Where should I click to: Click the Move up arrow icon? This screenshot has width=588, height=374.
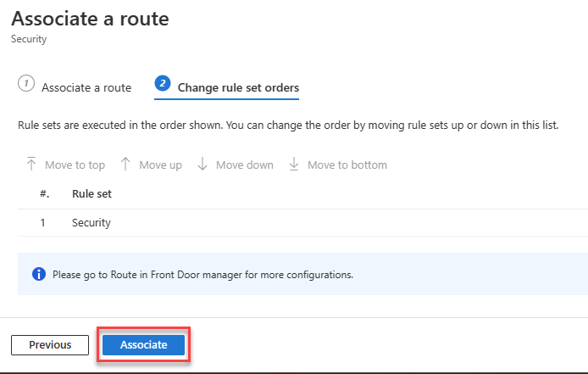click(x=125, y=164)
